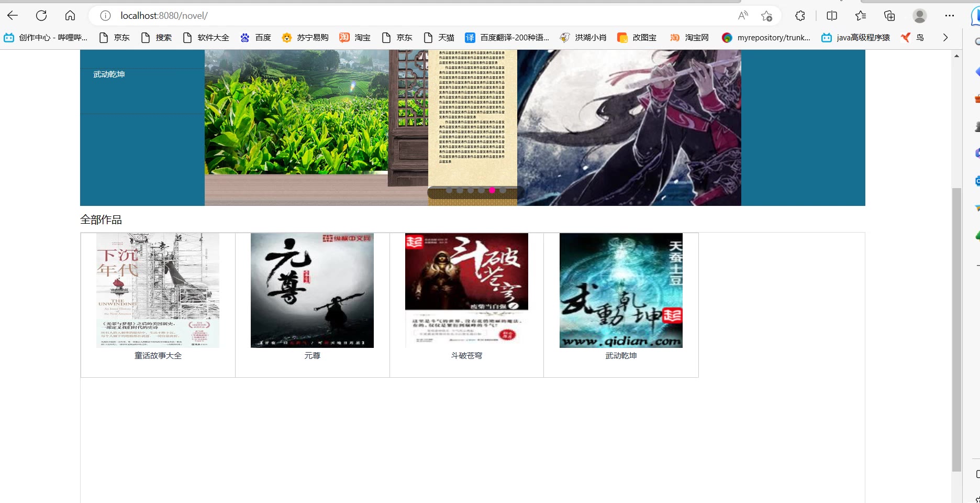Click the 武动乾坤 title under the cover

[621, 356]
